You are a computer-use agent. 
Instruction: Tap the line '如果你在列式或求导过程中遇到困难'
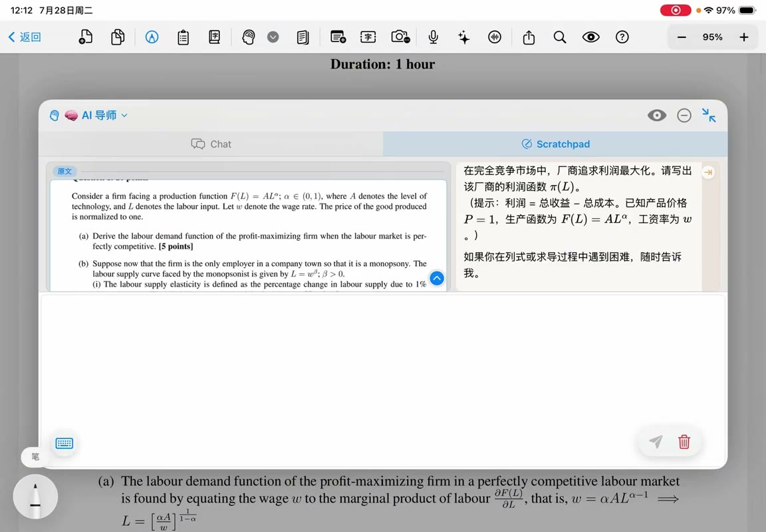[572, 257]
